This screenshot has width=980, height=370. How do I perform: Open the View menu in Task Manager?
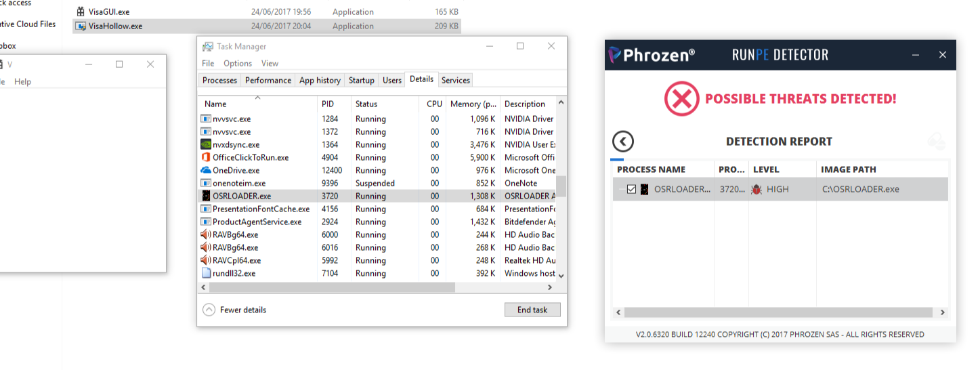click(x=270, y=63)
